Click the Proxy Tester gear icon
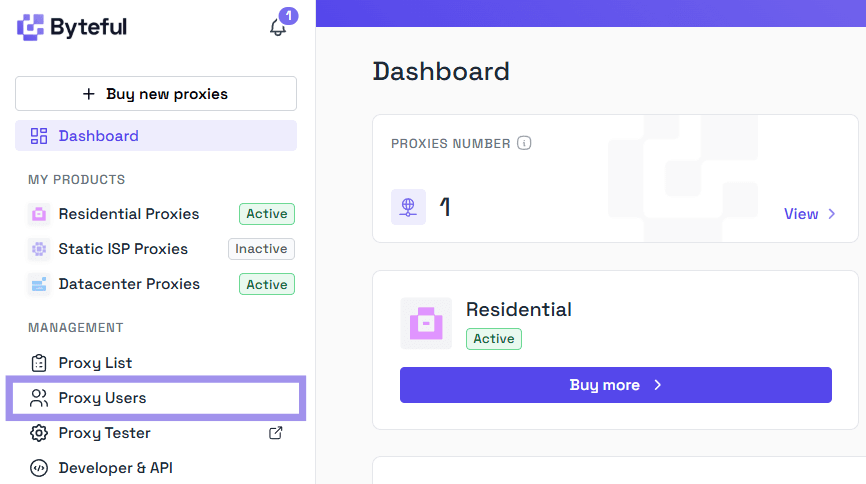Viewport: 866px width, 484px height. 39,433
